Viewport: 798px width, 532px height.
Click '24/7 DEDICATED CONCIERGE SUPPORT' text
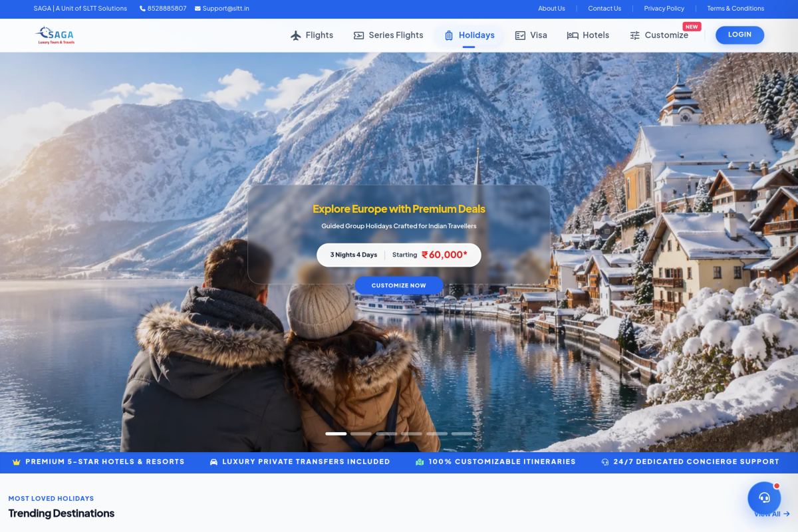(696, 462)
